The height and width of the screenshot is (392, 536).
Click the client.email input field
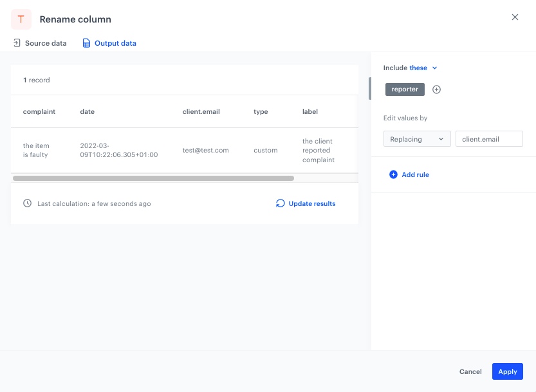(x=488, y=139)
